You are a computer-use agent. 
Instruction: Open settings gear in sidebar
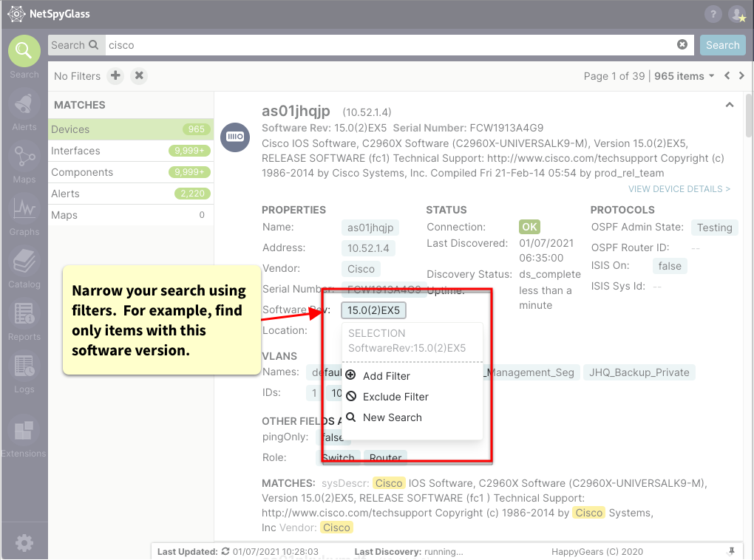24,543
